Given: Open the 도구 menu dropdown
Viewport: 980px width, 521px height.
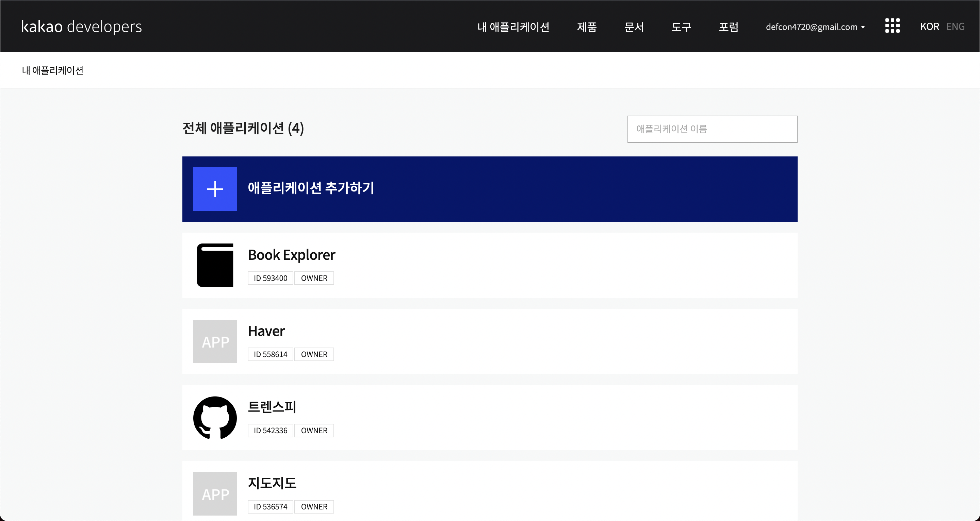Looking at the screenshot, I should coord(681,27).
